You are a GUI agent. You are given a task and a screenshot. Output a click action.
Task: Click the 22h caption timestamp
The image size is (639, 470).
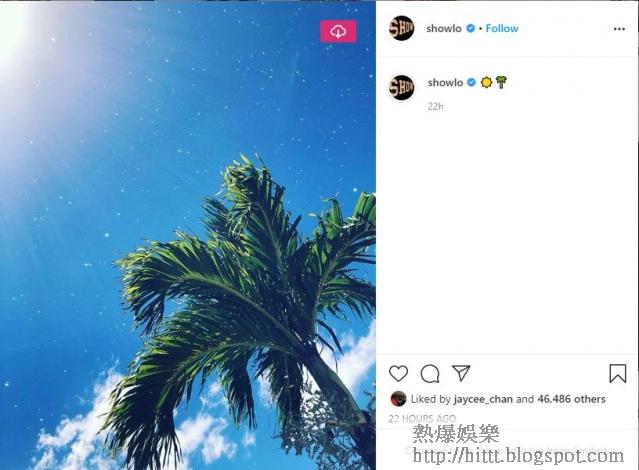435,106
